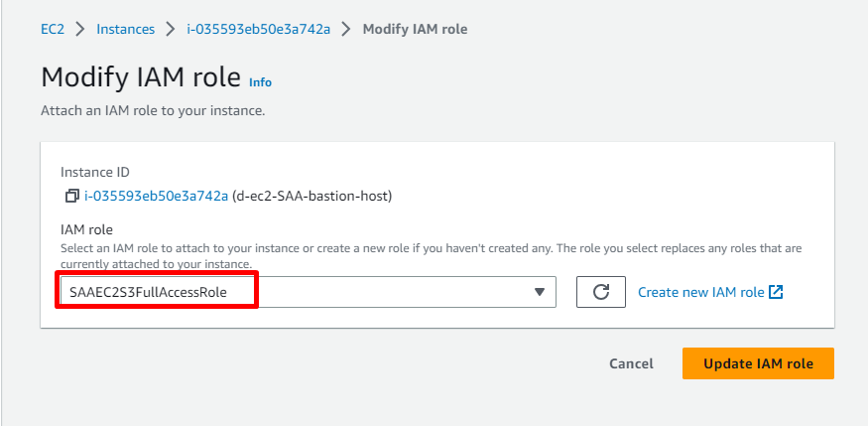Navigate to the Instances breadcrumb
Image resolution: width=868 pixels, height=426 pixels.
[125, 30]
